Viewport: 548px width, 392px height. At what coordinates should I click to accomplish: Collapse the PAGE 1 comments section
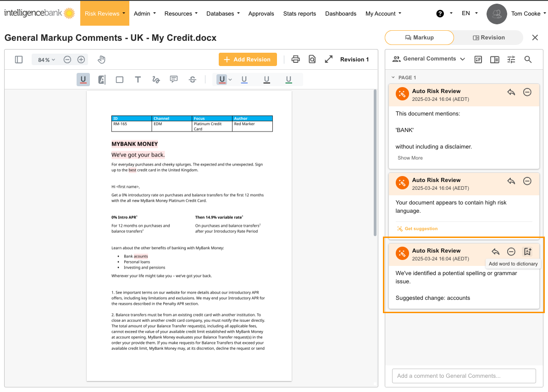point(393,77)
